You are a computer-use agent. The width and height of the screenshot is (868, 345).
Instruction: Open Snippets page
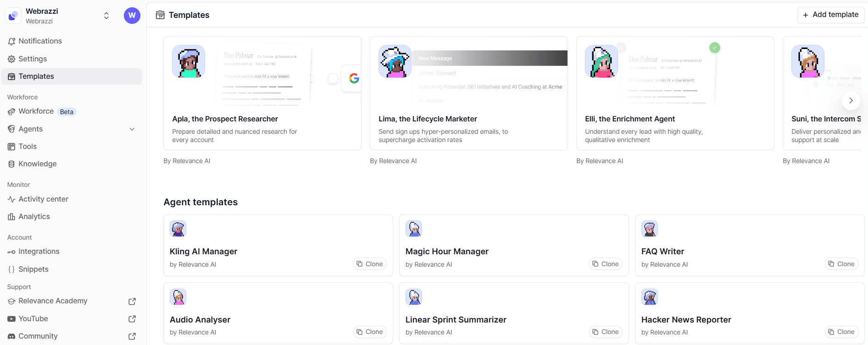pos(72,269)
